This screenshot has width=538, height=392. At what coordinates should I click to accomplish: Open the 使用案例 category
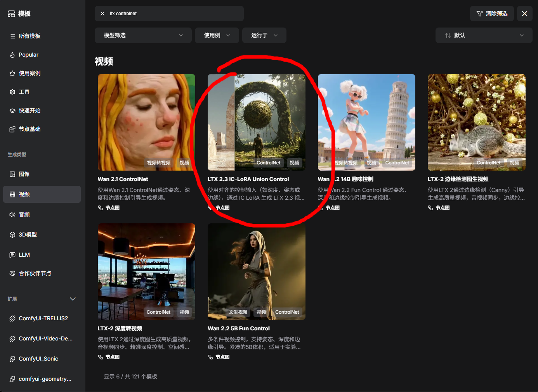(x=42, y=73)
